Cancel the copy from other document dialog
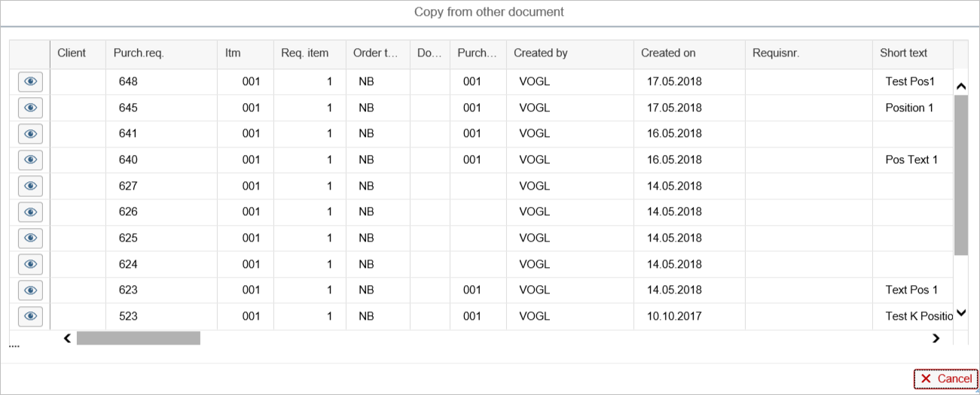This screenshot has width=980, height=395. click(x=945, y=379)
